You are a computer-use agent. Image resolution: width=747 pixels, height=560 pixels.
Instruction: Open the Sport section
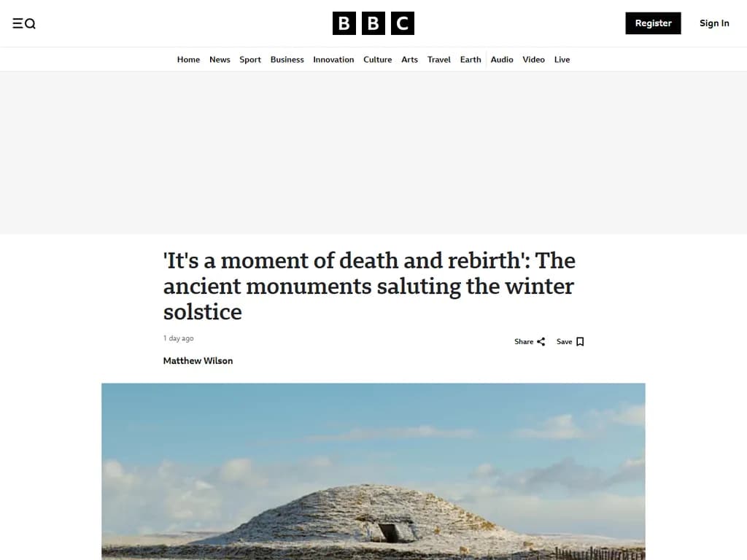click(x=250, y=60)
